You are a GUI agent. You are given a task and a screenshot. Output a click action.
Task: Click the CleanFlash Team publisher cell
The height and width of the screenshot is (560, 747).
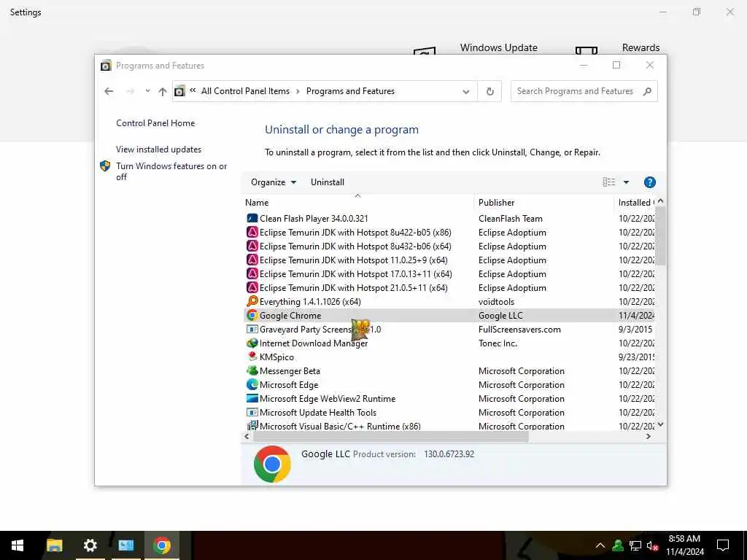point(510,219)
